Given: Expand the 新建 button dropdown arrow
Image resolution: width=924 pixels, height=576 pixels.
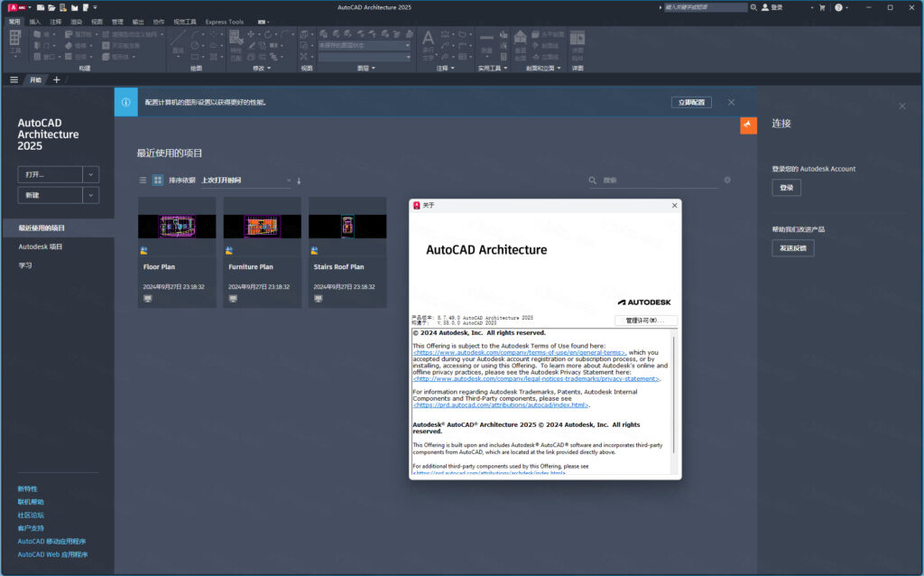Looking at the screenshot, I should [93, 194].
